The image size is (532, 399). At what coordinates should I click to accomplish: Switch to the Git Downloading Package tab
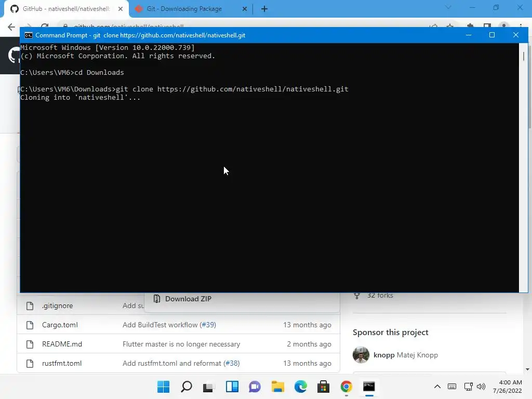[x=184, y=9]
